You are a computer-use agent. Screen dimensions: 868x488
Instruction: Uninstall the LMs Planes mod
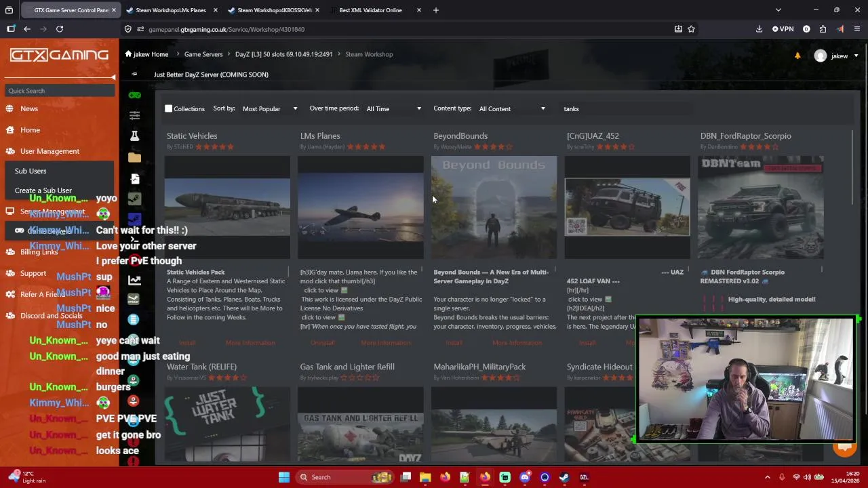322,343
